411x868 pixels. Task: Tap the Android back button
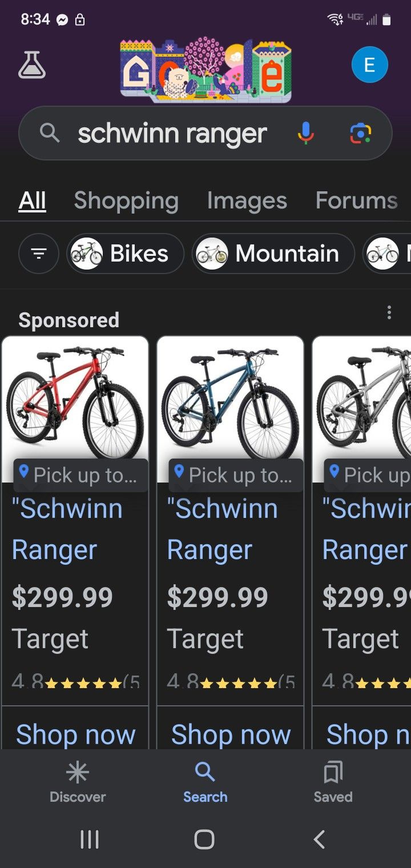point(320,839)
